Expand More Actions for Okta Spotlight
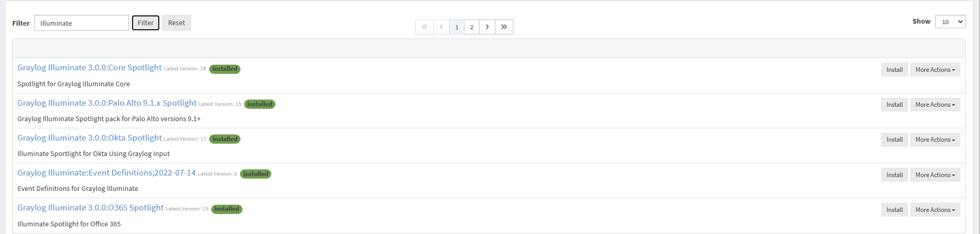The width and height of the screenshot is (980, 234). 935,140
